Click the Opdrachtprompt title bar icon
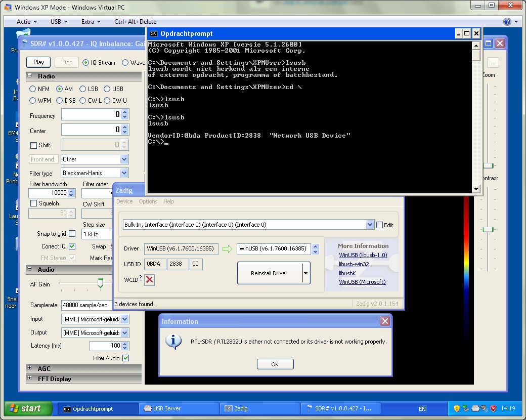The image size is (526, 420). coord(154,33)
